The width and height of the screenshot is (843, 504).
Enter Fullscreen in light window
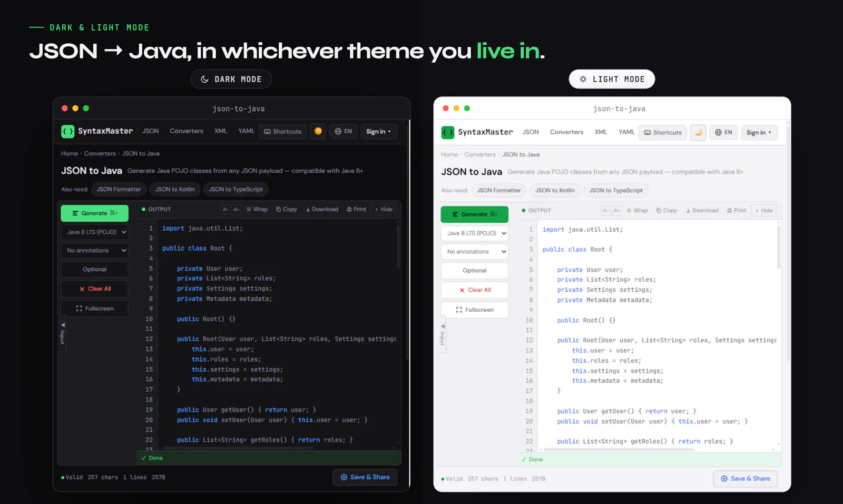pyautogui.click(x=475, y=309)
